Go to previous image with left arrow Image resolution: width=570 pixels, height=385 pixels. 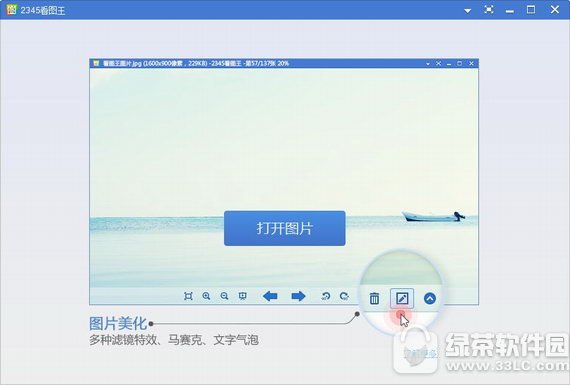(x=270, y=296)
